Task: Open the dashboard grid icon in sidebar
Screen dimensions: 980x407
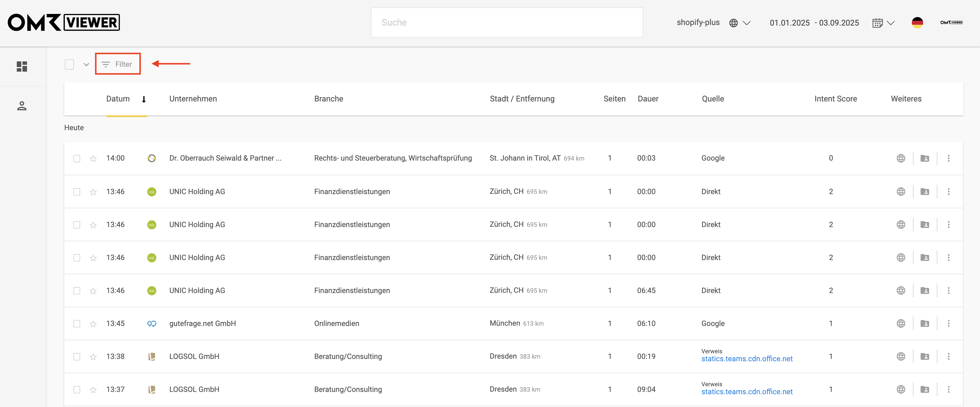Action: pos(22,67)
